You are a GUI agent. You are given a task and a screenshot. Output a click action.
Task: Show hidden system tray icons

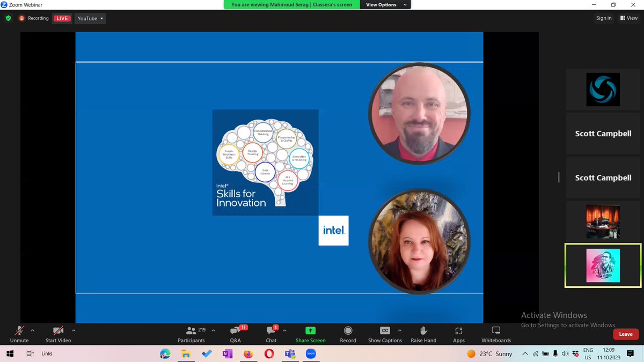[525, 354]
